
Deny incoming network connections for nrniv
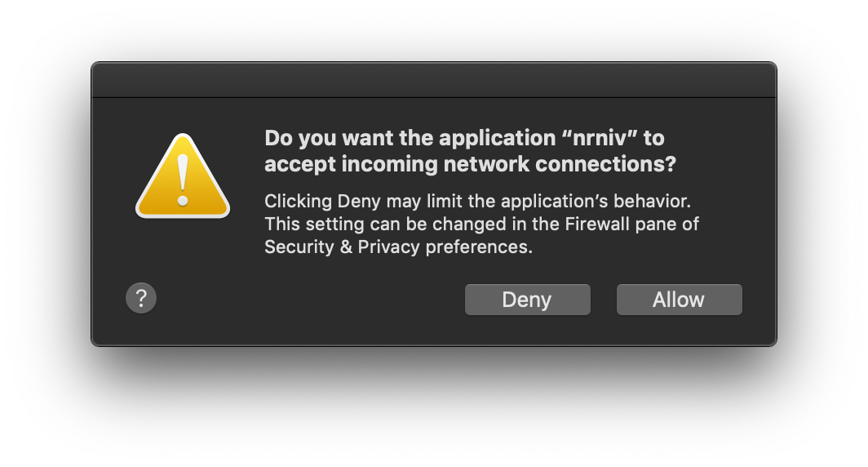click(527, 300)
